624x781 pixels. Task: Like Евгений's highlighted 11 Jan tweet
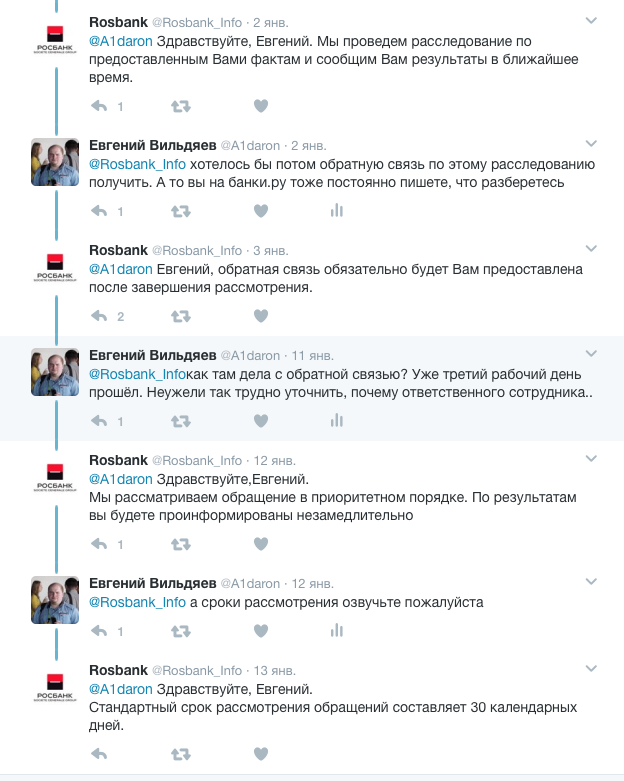[261, 421]
